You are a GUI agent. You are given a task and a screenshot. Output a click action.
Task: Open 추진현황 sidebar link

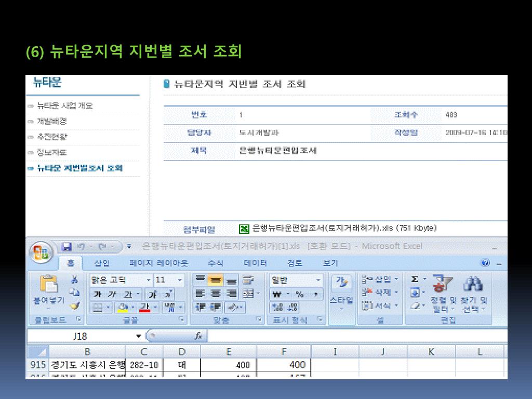[x=51, y=137]
